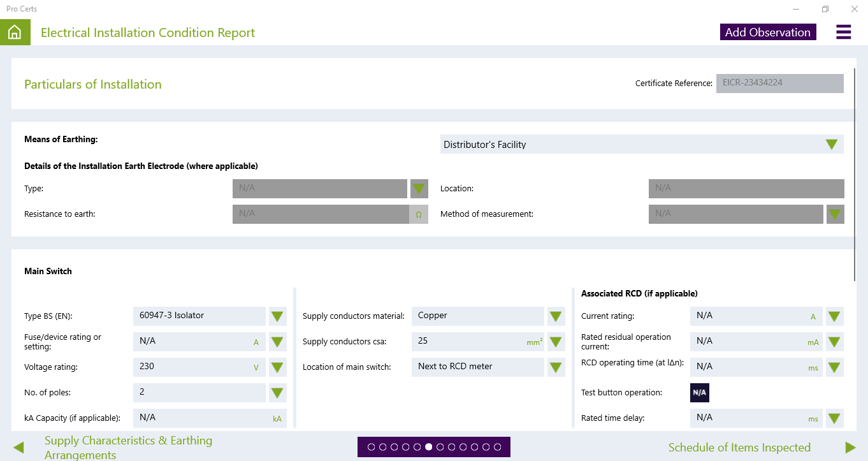Click the left arrow to previous section
This screenshot has width=868, height=461.
pyautogui.click(x=18, y=448)
